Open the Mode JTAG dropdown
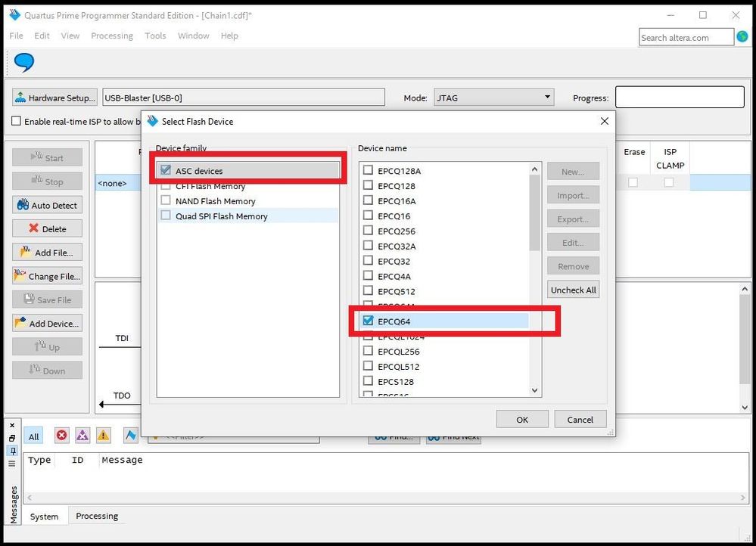The height and width of the screenshot is (546, 756). (x=493, y=98)
